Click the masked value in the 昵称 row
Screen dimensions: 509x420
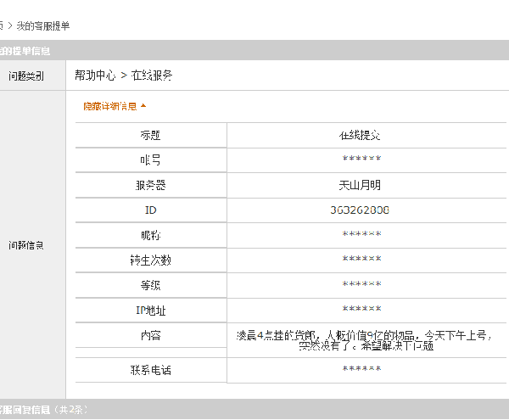point(361,235)
